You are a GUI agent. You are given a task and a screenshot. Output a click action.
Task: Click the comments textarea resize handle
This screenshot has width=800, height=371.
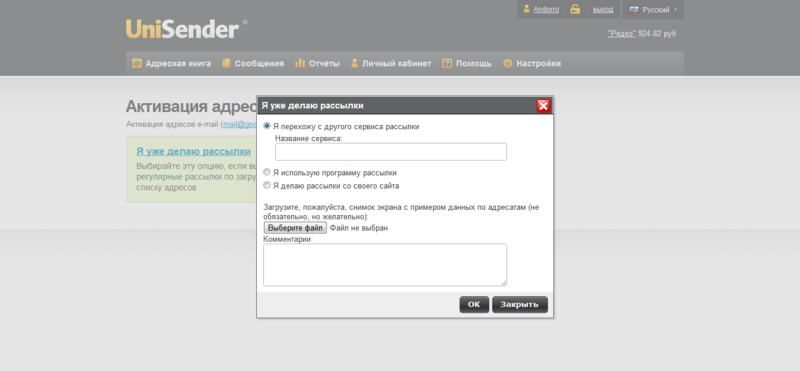pos(504,283)
